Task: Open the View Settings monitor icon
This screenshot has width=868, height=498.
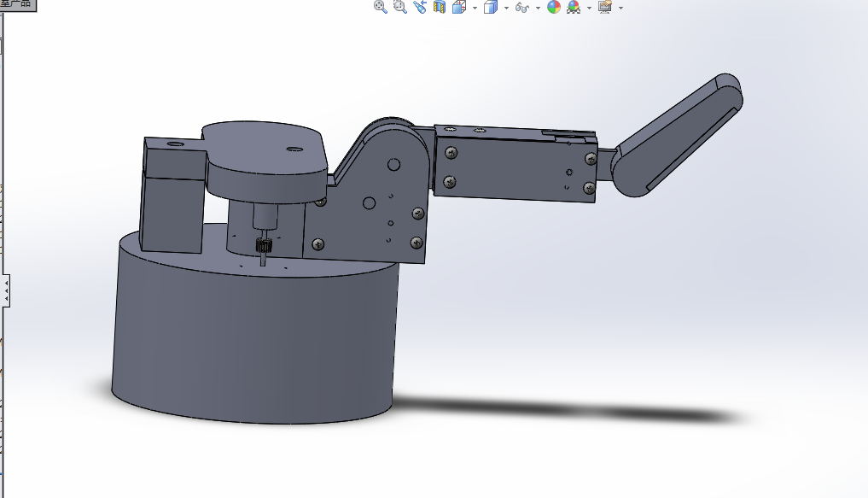Action: [605, 7]
